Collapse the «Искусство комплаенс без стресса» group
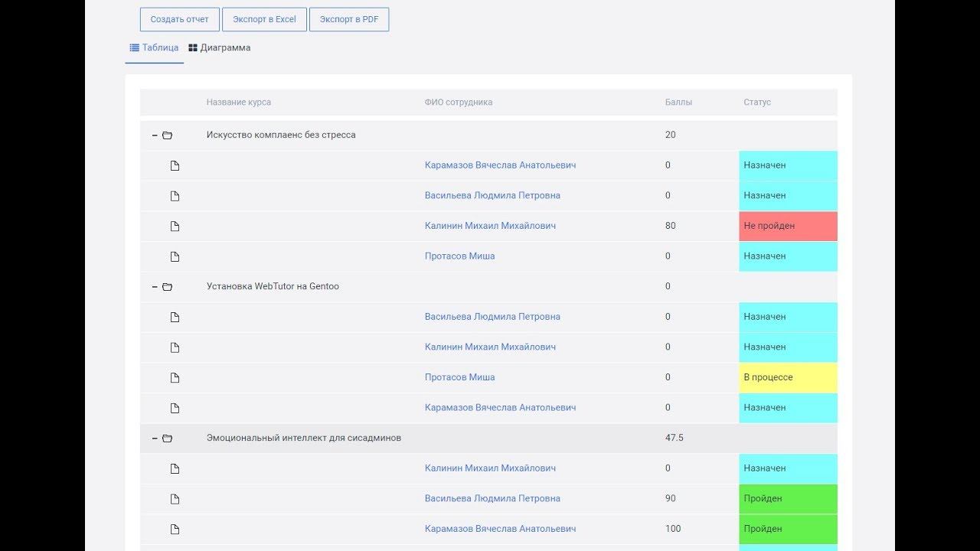This screenshot has height=551, width=980. click(x=155, y=135)
